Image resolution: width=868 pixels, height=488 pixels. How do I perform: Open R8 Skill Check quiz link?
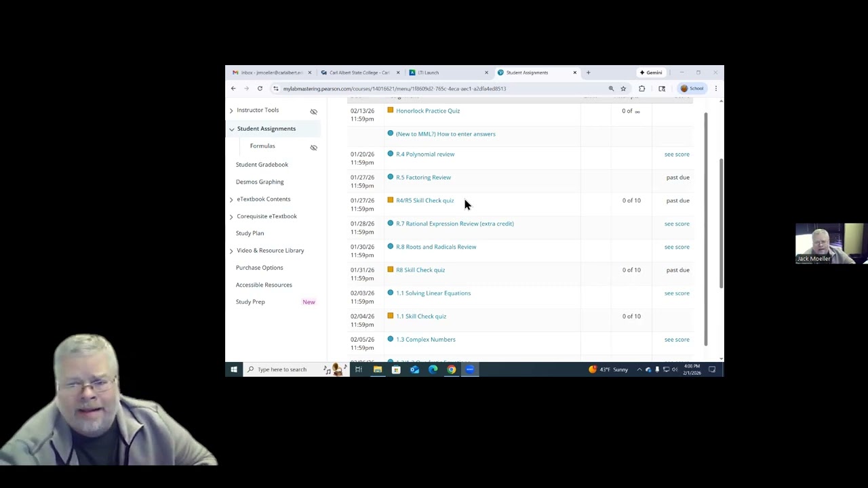tap(420, 270)
